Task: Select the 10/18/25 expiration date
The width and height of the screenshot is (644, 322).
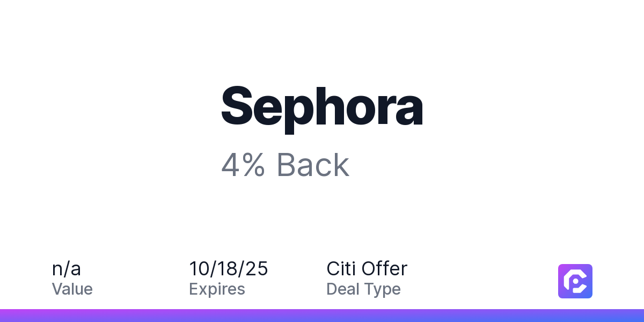Action: tap(229, 268)
